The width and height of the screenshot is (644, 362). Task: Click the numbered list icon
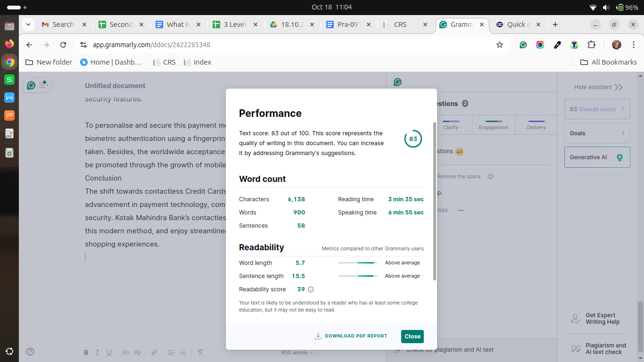pyautogui.click(x=172, y=353)
